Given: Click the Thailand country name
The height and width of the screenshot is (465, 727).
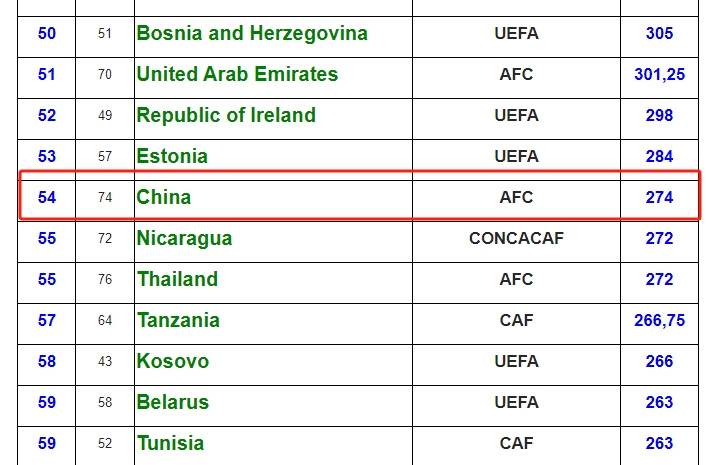Looking at the screenshot, I should tap(177, 280).
